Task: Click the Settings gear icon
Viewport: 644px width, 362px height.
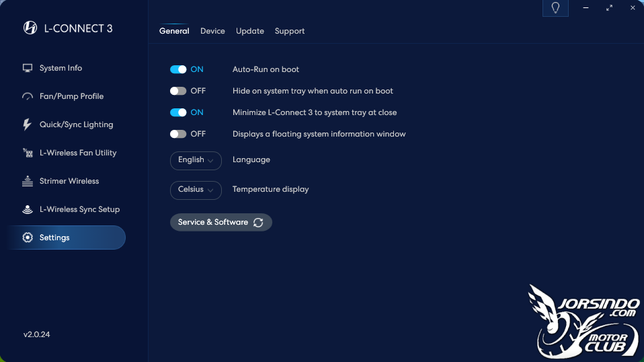Action: tap(28, 238)
